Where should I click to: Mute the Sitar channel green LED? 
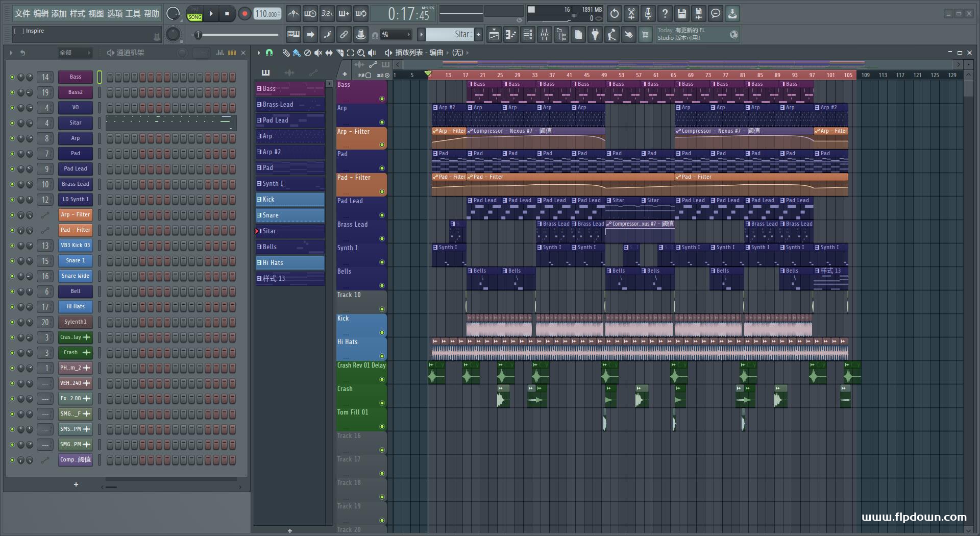[x=12, y=123]
